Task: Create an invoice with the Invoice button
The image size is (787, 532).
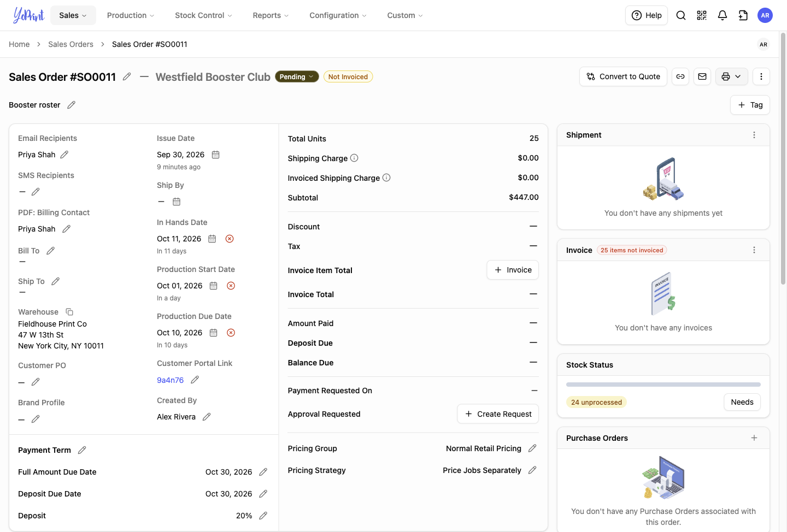Action: point(513,270)
